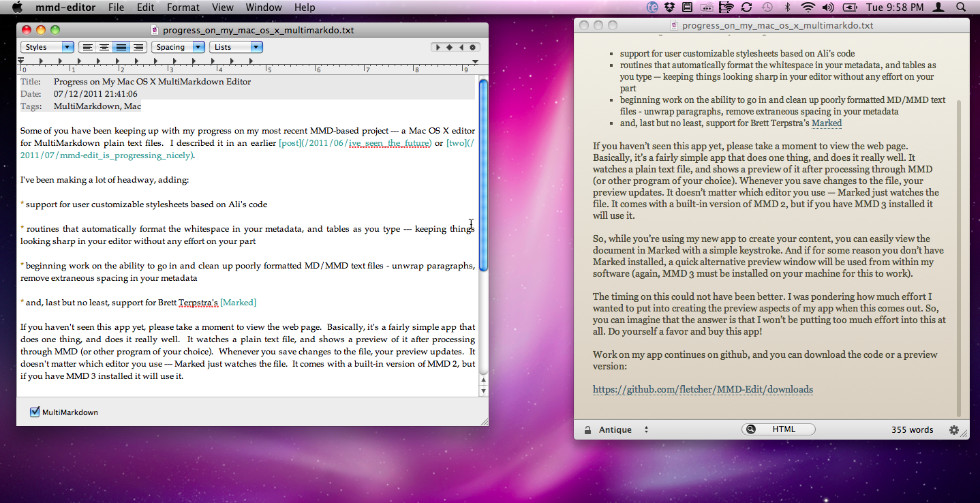Click the right-pointing triangle tab-stop icon
Image resolution: width=980 pixels, height=503 pixels.
pos(438,47)
